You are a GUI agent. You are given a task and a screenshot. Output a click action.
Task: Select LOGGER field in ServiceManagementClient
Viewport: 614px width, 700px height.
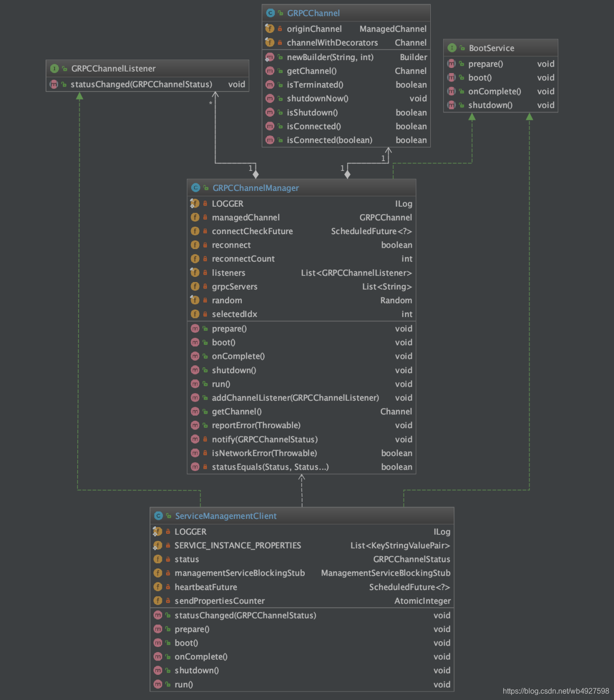click(x=302, y=532)
